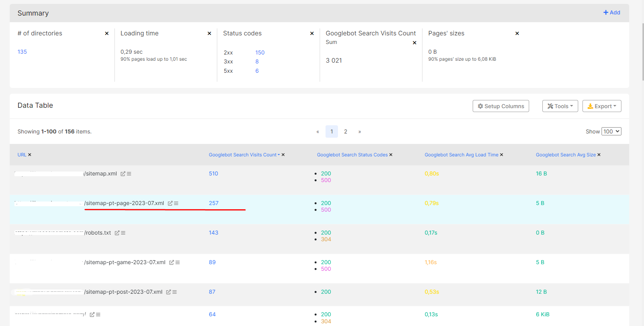Viewport: 644px width, 326px height.
Task: Click visits count 64 in the last row
Action: pos(212,314)
